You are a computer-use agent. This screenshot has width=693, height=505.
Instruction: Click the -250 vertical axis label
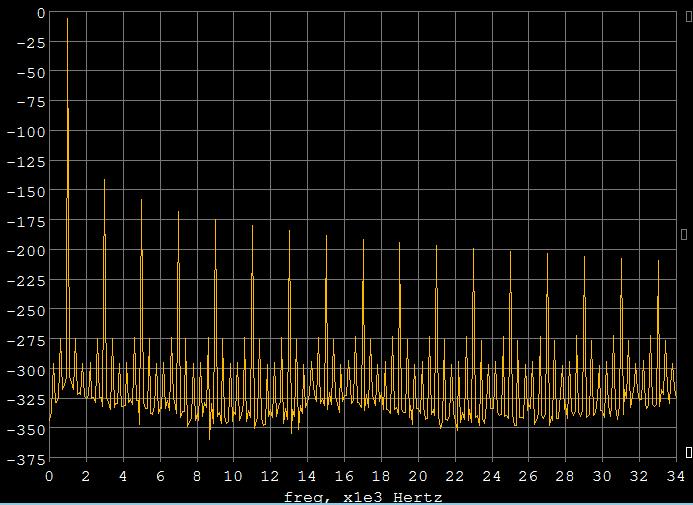click(x=27, y=311)
